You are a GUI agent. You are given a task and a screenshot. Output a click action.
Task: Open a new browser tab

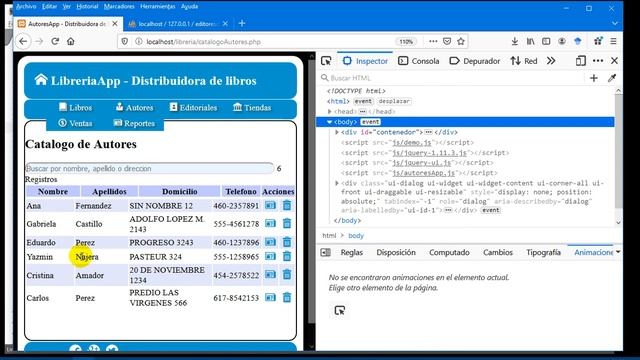click(x=242, y=23)
